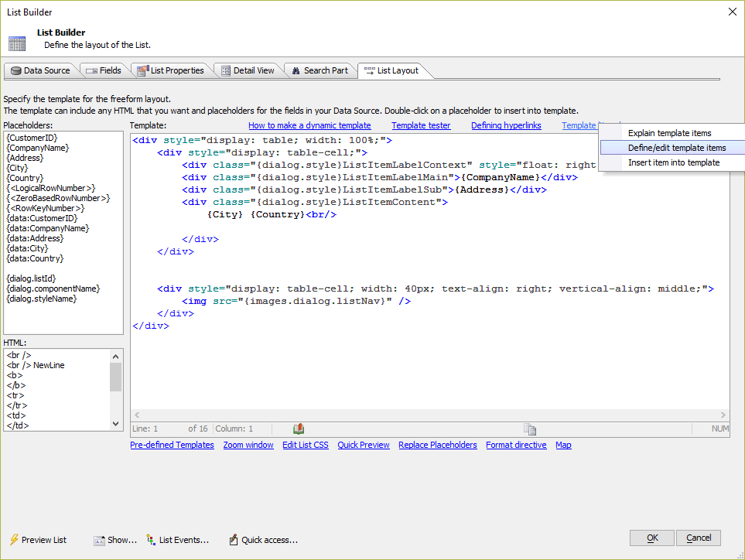
Task: Select the <tr> HTML item
Action: [x=15, y=396]
